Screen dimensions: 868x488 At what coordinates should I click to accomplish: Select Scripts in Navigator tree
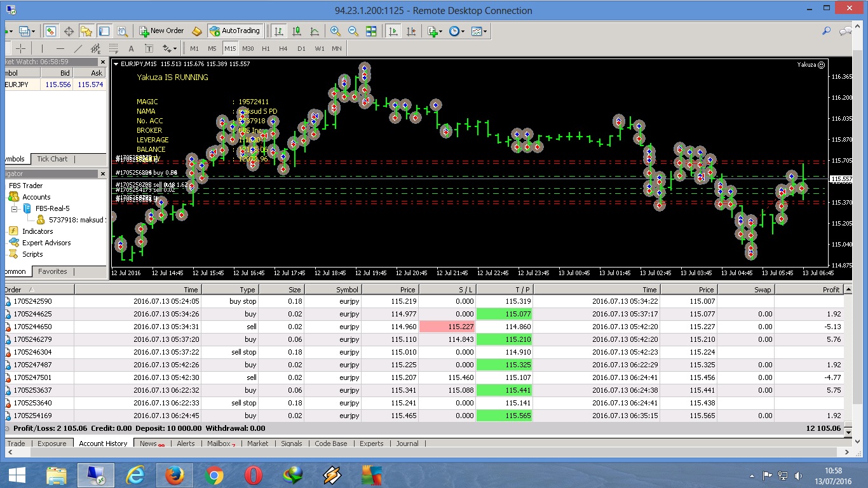point(25,254)
